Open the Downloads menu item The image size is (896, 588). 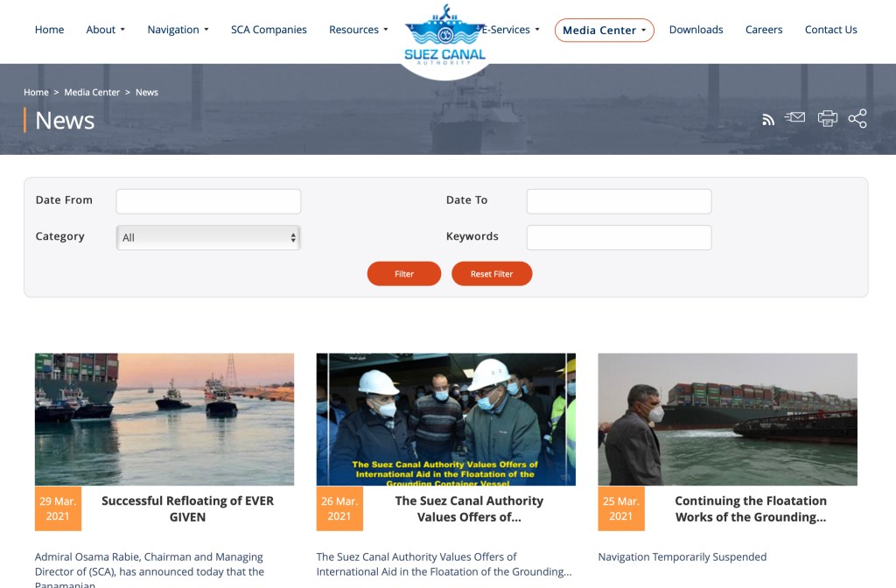(x=696, y=30)
